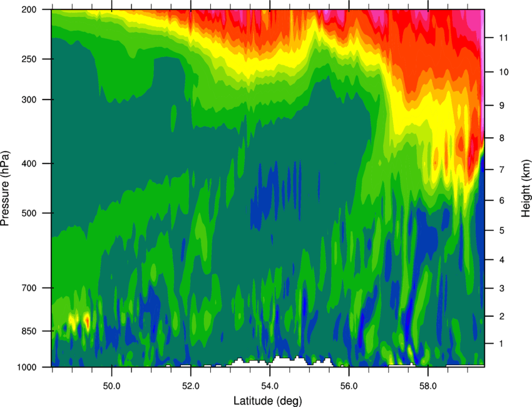The width and height of the screenshot is (532, 407).
Task: Pick the 10 km height label
Action: (x=504, y=72)
